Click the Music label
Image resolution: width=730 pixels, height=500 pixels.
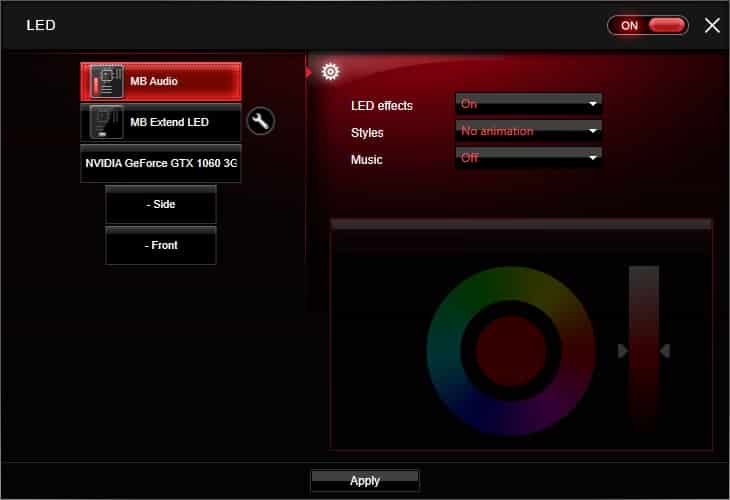366,160
